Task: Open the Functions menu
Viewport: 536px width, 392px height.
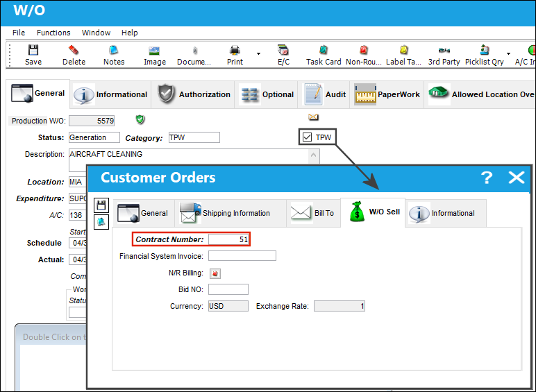Action: pos(53,33)
